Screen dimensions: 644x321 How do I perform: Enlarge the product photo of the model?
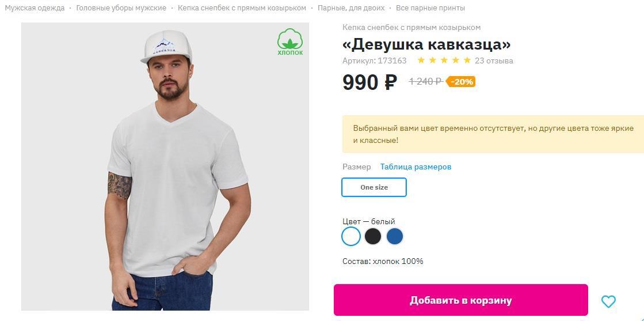click(x=165, y=173)
